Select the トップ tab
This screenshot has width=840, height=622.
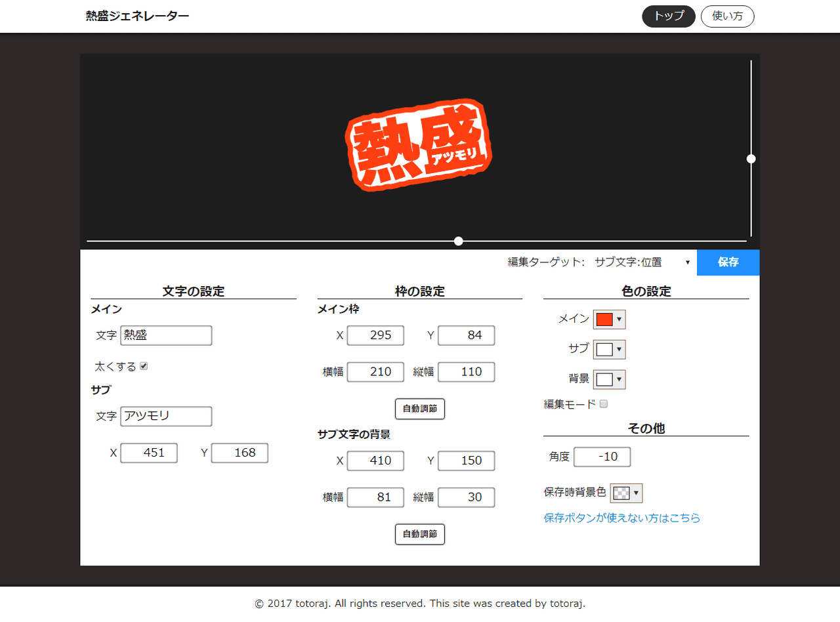click(668, 16)
